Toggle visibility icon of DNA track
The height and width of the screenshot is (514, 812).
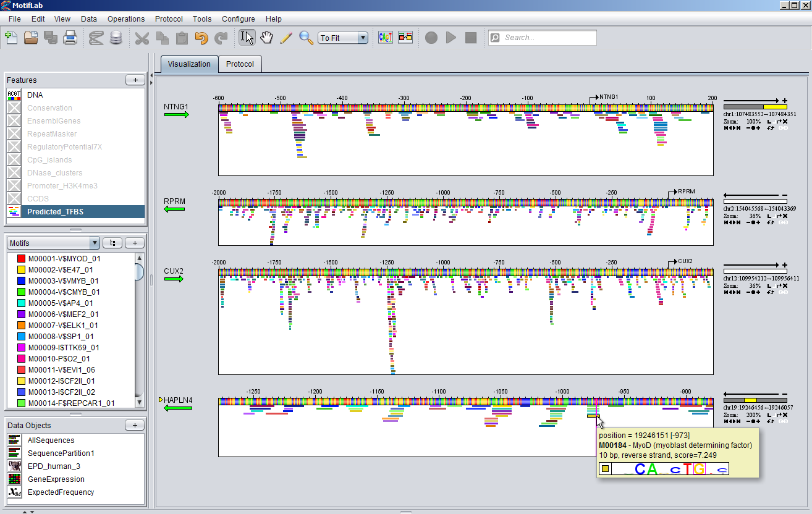[x=14, y=95]
